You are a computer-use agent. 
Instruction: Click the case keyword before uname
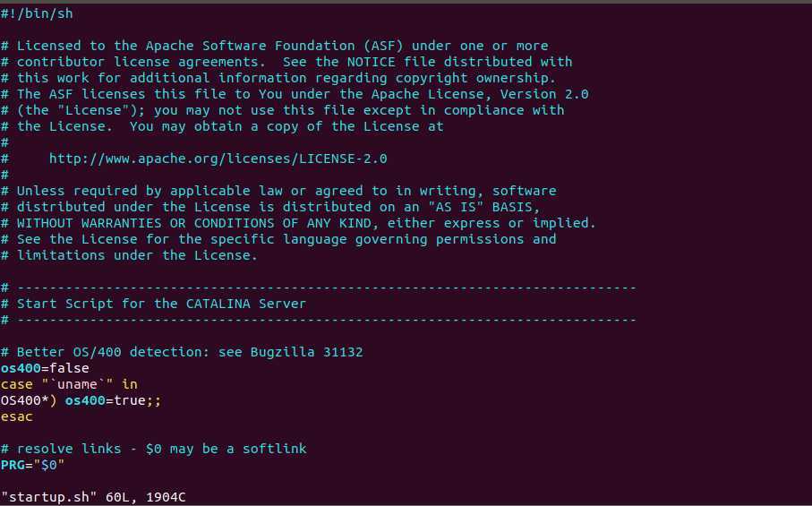(17, 384)
